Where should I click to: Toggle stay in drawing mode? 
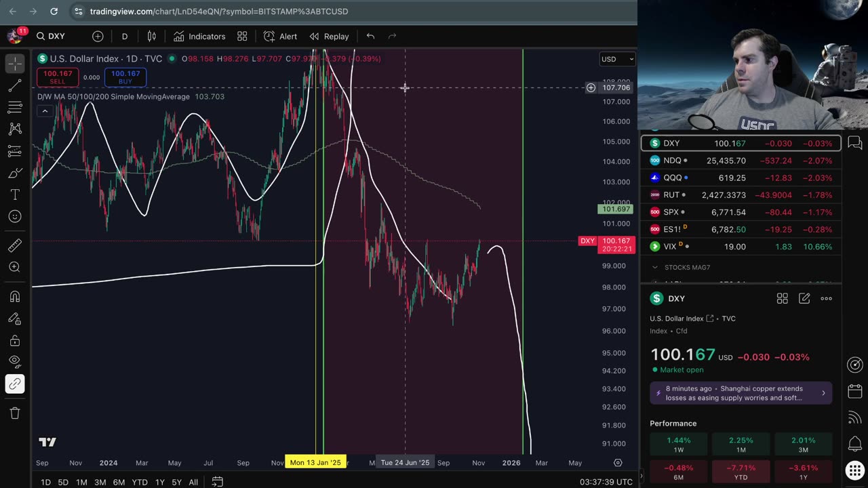15,319
